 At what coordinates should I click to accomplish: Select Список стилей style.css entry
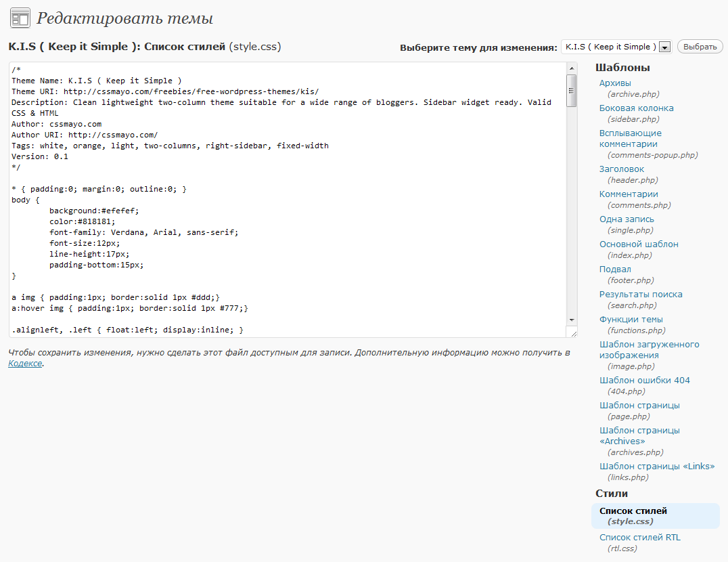655,516
